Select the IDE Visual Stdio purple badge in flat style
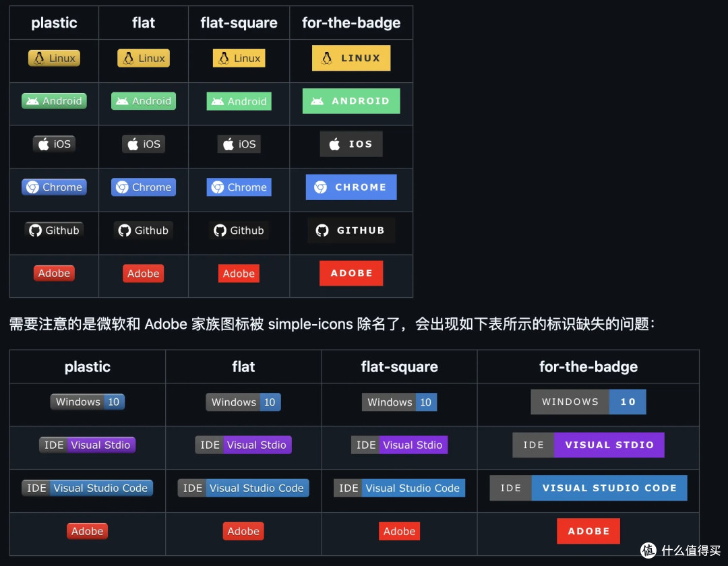The width and height of the screenshot is (728, 566). point(243,445)
